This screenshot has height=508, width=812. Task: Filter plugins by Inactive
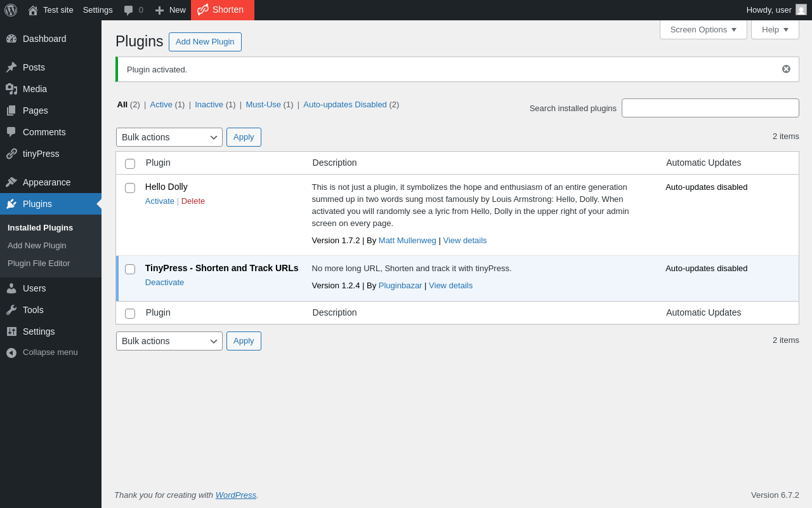(209, 105)
